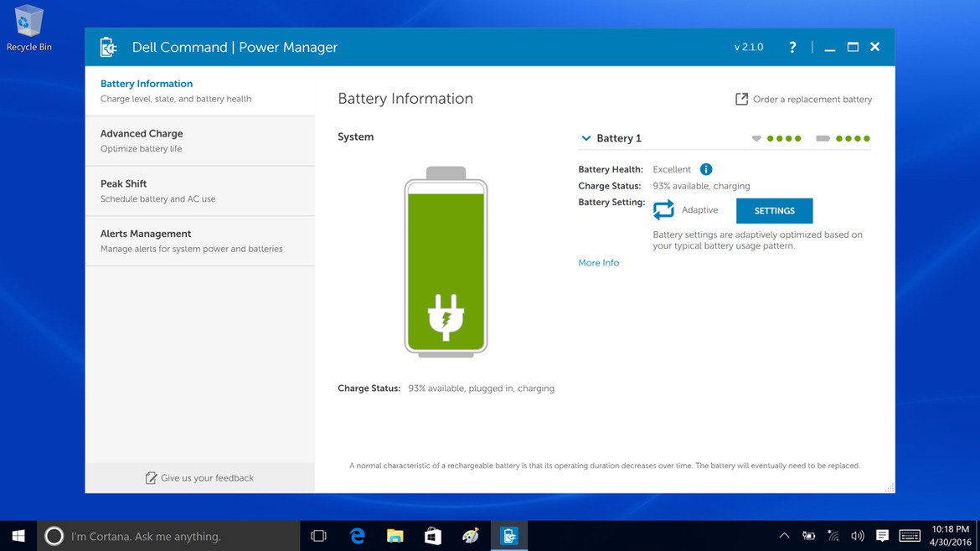Click the Cortana circle icon
The image size is (980, 551).
tap(54, 536)
